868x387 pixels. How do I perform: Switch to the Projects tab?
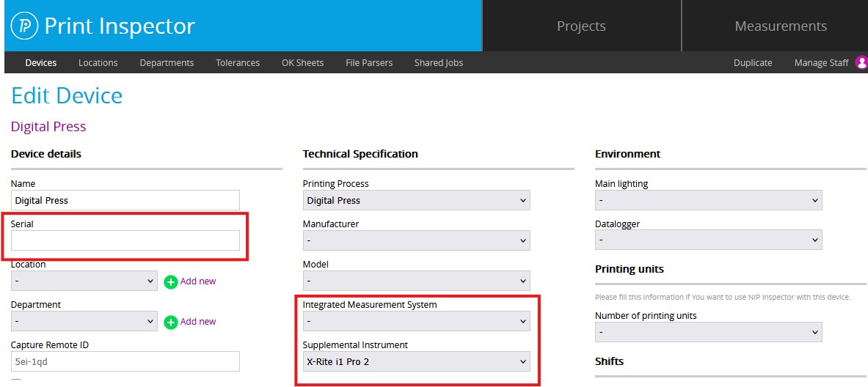[581, 26]
